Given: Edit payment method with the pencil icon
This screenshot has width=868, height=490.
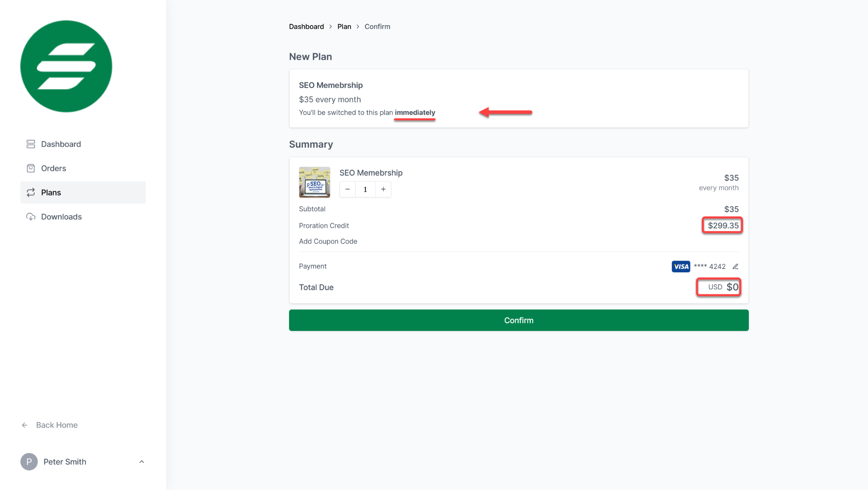Looking at the screenshot, I should [735, 266].
